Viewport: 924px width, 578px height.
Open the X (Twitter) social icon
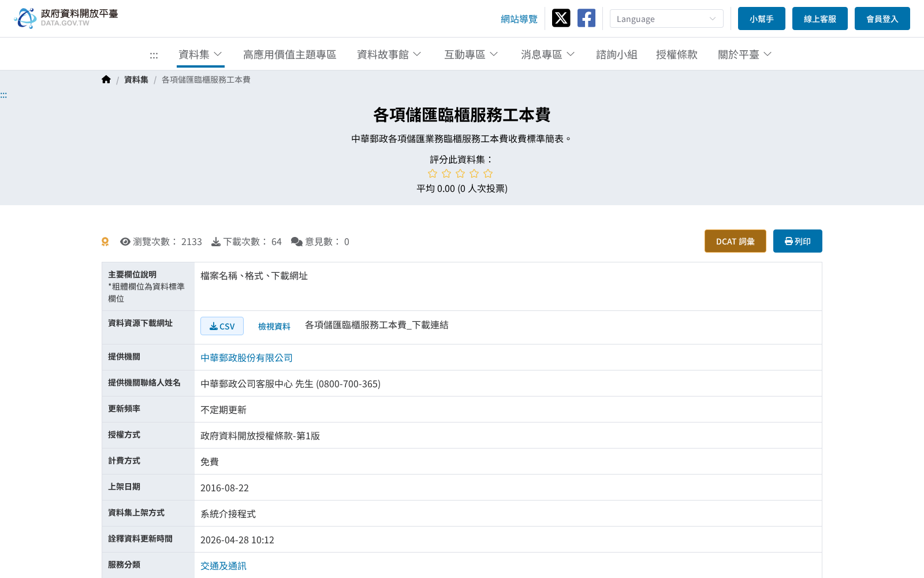561,18
